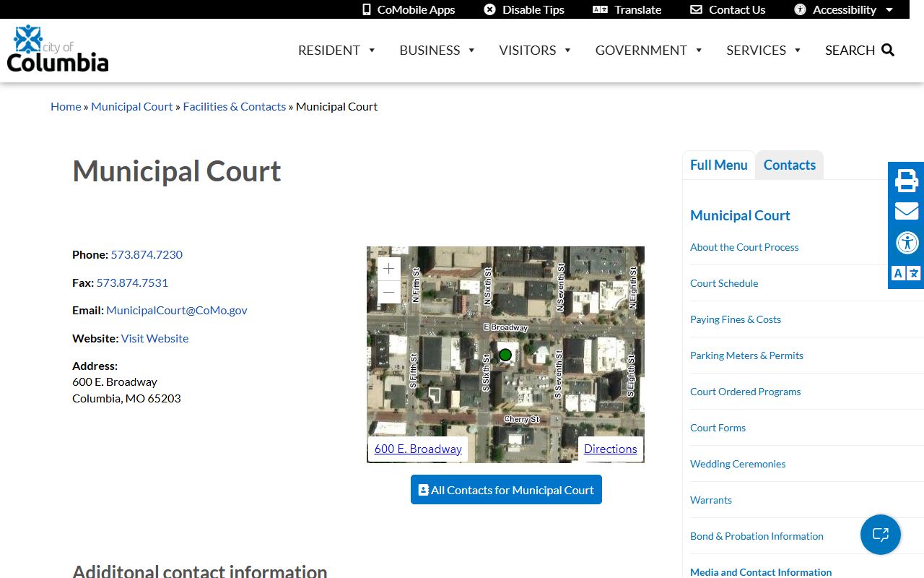Open About the Court Process
924x578 pixels.
point(744,247)
